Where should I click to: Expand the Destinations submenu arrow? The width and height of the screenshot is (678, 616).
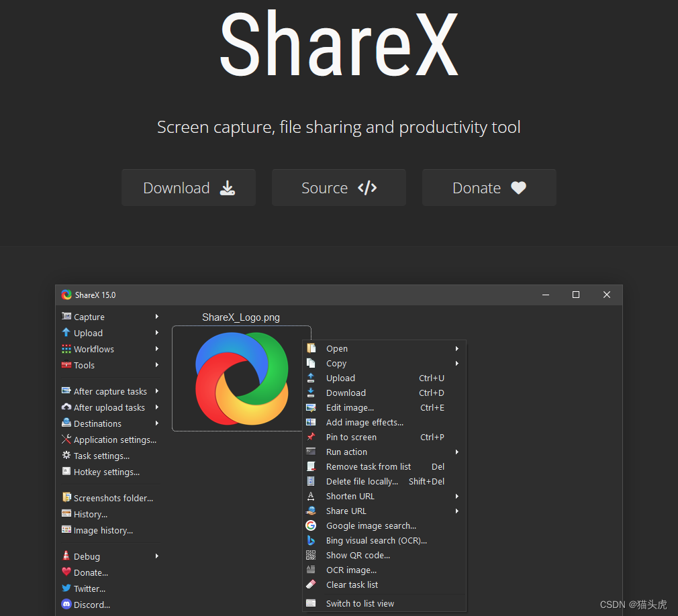(157, 423)
